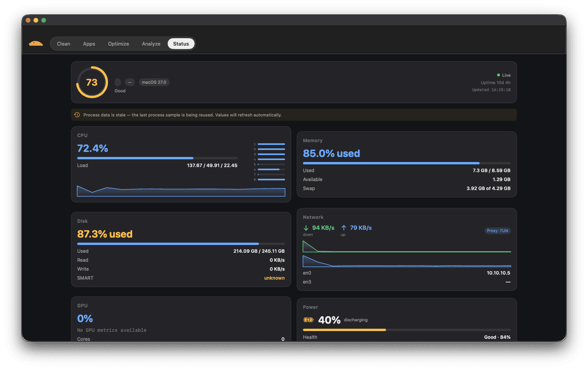Click the core 5 usage bar
The height and width of the screenshot is (370, 588).
[x=271, y=164]
